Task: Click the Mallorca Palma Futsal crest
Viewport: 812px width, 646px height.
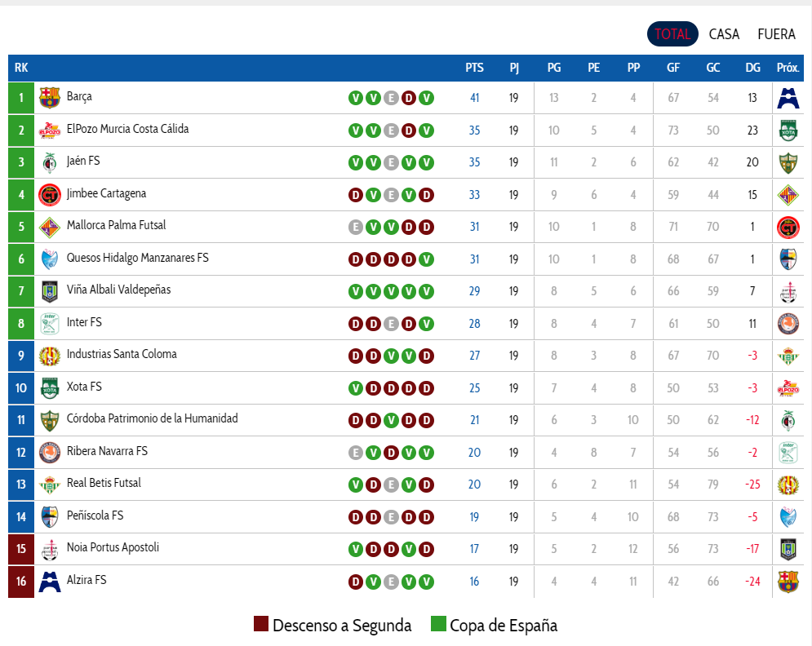Action: tap(50, 227)
